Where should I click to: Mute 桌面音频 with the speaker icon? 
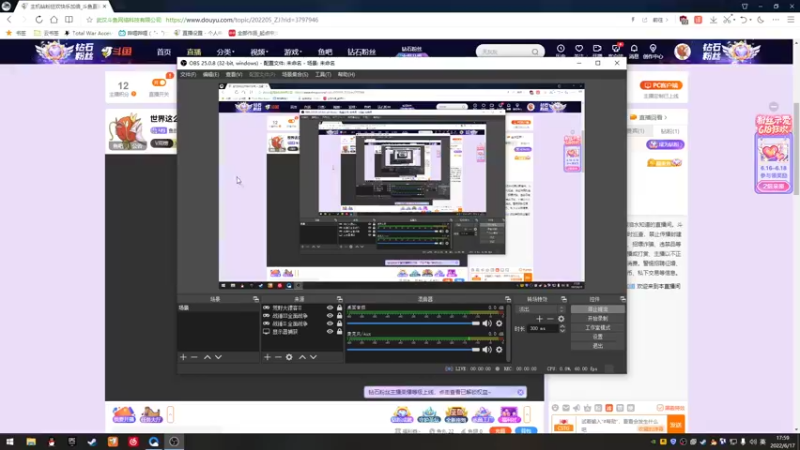[487, 323]
